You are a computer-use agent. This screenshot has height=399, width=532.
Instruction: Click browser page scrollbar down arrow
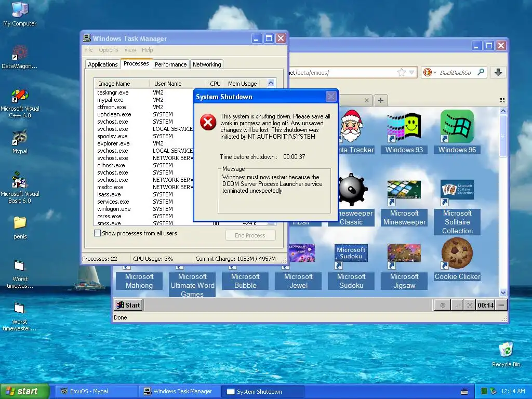click(503, 292)
